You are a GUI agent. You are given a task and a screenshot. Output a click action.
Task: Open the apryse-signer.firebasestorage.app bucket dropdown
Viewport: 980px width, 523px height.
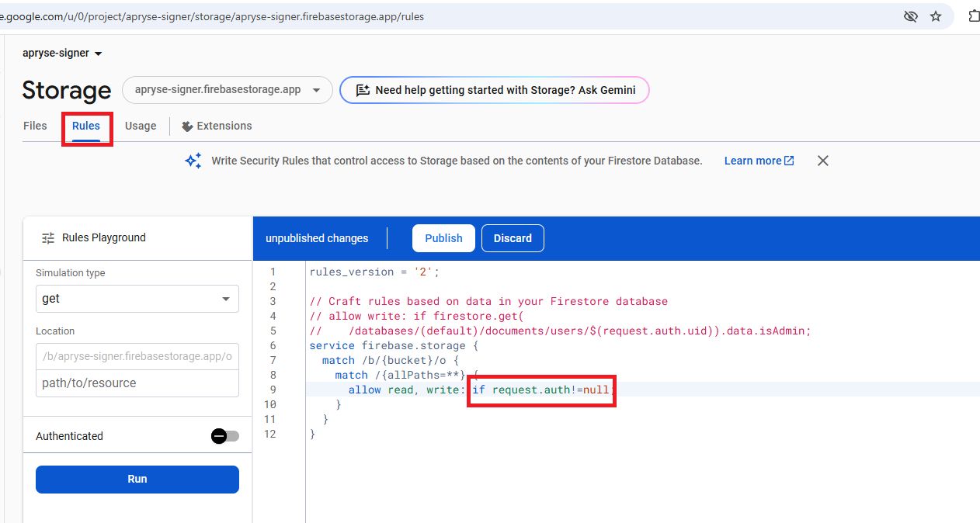pos(228,90)
